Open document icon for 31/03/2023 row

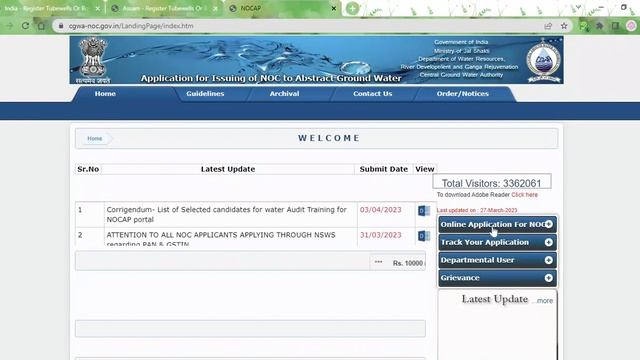[x=424, y=236]
